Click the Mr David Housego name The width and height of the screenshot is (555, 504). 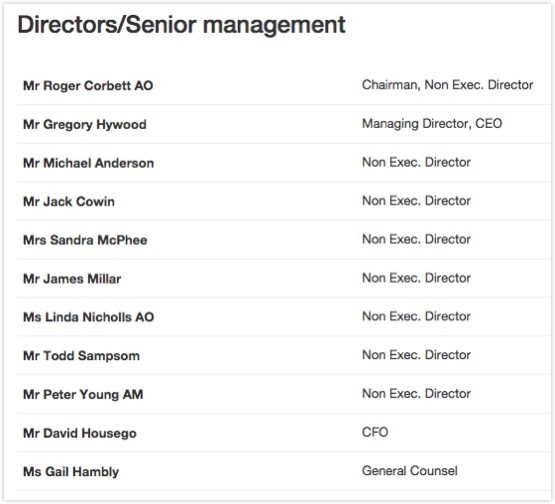click(x=80, y=433)
